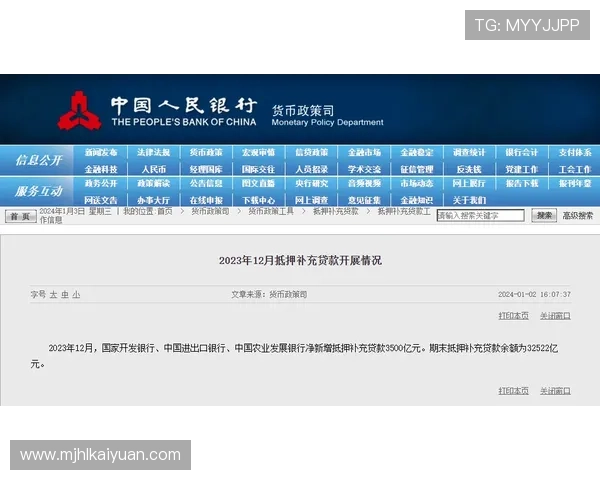The width and height of the screenshot is (600, 480).
Task: Open 调查统计 in navigation
Action: (469, 152)
